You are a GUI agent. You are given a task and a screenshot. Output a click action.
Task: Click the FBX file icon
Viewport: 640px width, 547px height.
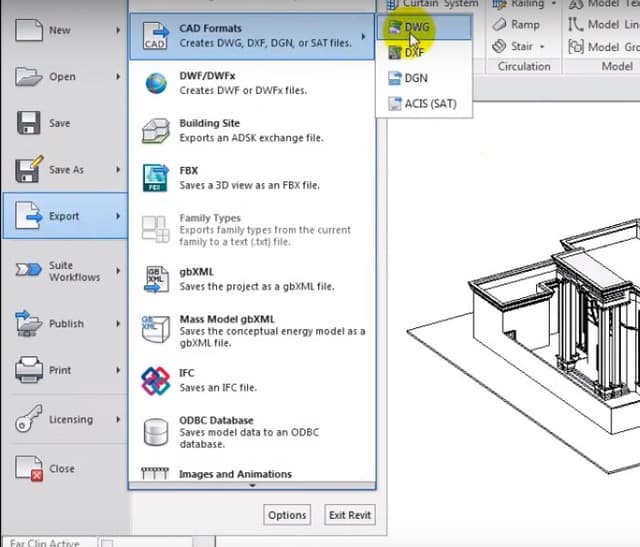[x=156, y=178]
